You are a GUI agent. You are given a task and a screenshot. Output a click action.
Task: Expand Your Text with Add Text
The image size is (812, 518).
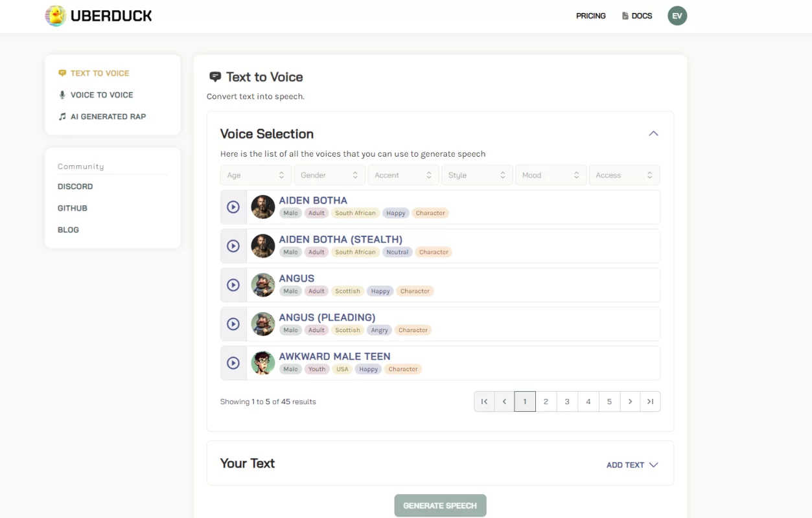[632, 465]
